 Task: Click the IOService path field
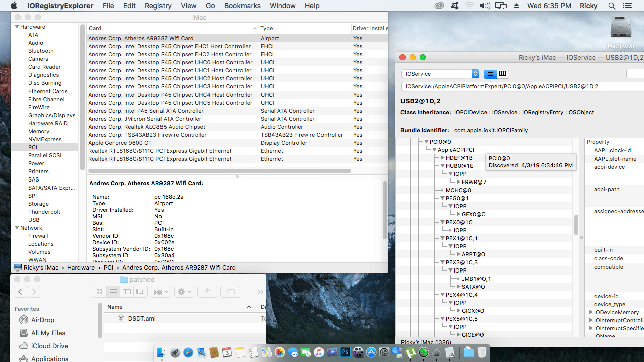(x=522, y=86)
